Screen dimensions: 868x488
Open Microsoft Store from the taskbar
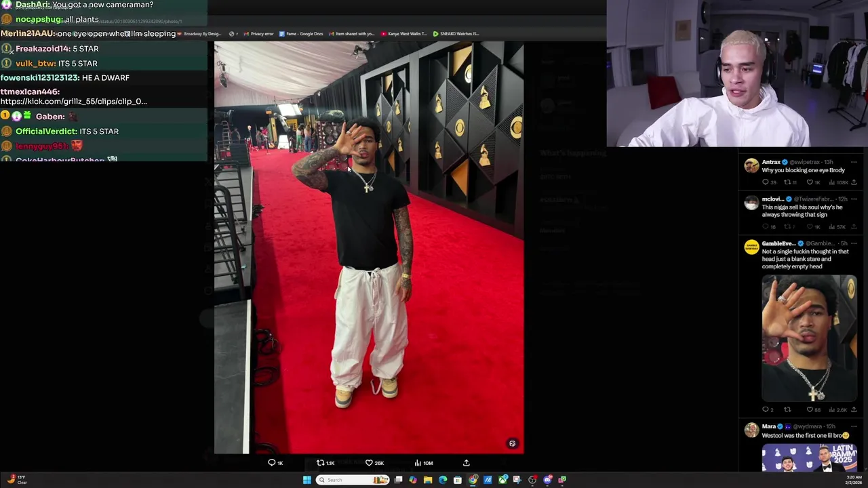pyautogui.click(x=458, y=480)
